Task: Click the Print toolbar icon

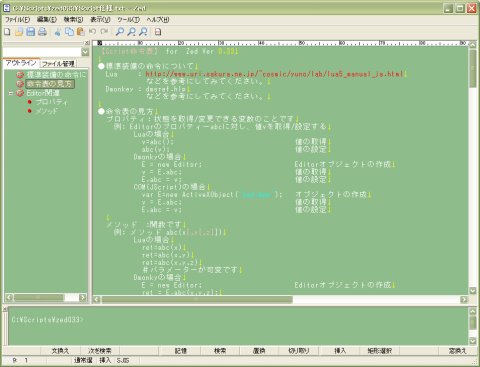Action: tap(42, 32)
